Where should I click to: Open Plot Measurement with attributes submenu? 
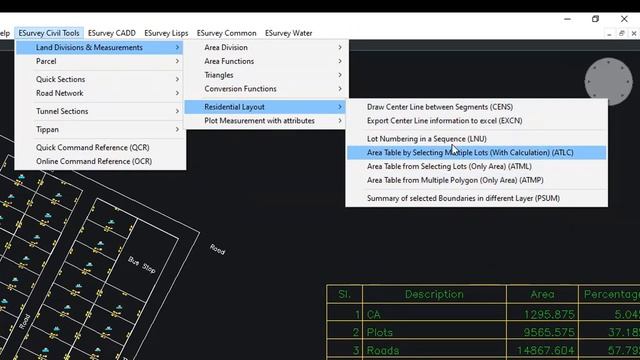pyautogui.click(x=265, y=121)
